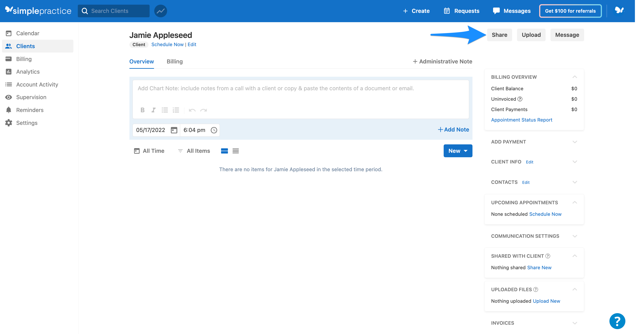Click the Schedule Now link under Jamie Appleseed
The height and width of the screenshot is (334, 644).
[x=168, y=44]
